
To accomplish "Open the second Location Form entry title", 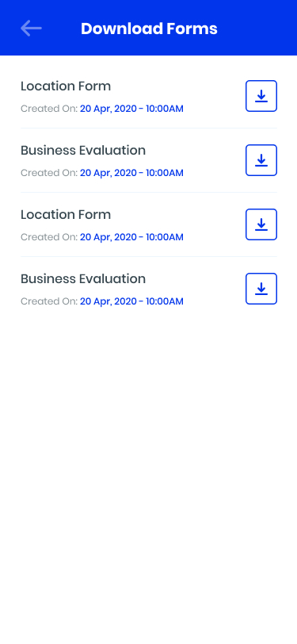I will point(66,215).
